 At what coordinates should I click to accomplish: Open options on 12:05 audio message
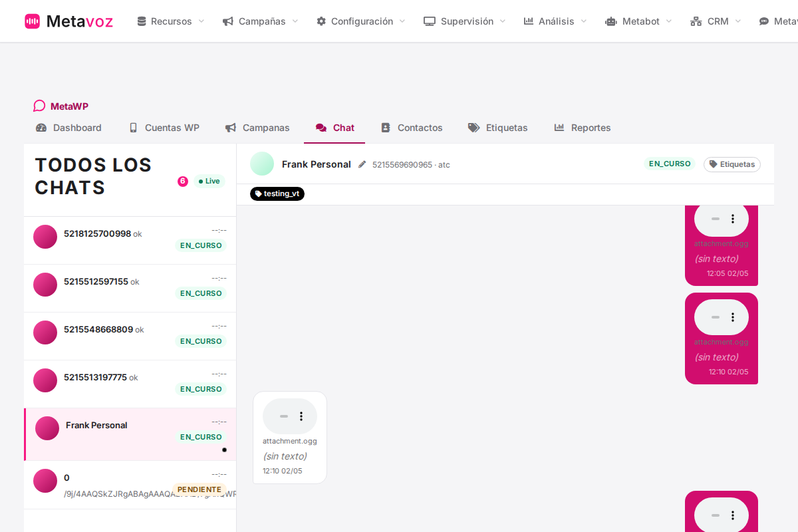[x=733, y=219]
